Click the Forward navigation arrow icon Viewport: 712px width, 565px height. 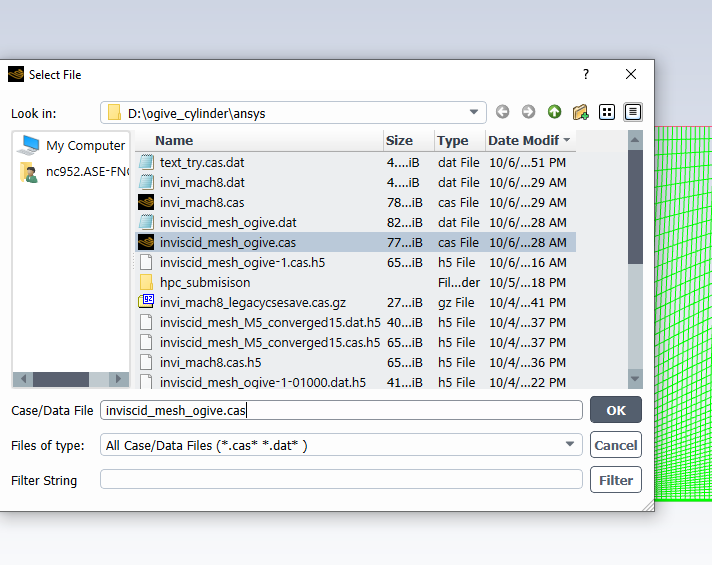[x=528, y=112]
